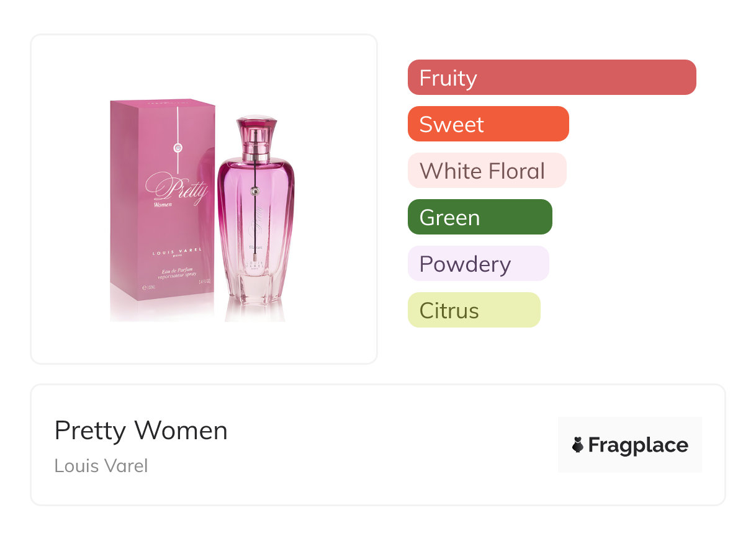
Task: Click LOUIS VAREL text printed on box
Action: coord(178,250)
